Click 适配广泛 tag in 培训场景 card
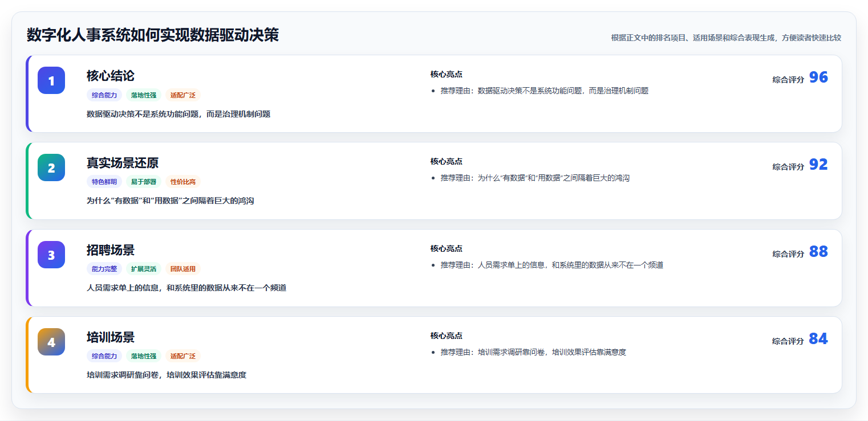Image resolution: width=868 pixels, height=421 pixels. [x=183, y=356]
